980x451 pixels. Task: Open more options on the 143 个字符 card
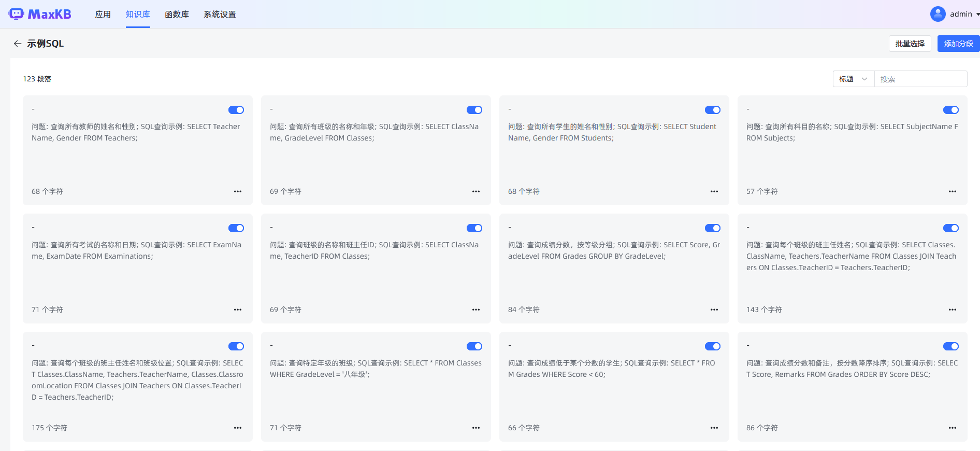[952, 309]
